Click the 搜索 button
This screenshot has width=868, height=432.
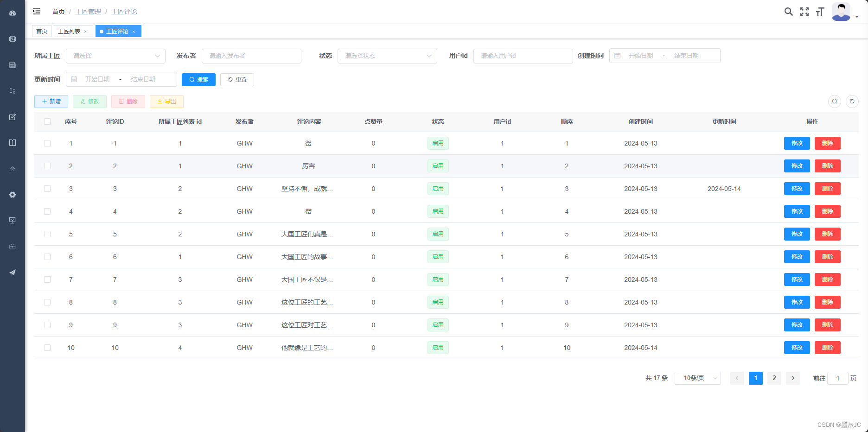[x=198, y=80]
